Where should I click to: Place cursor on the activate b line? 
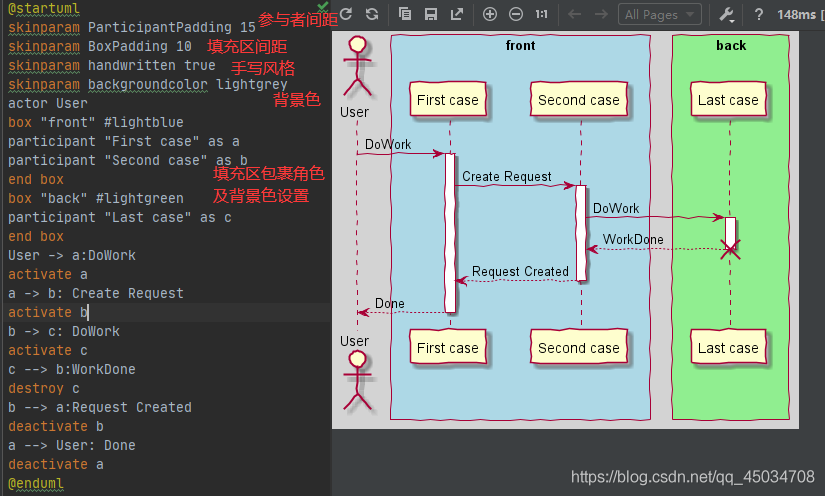pos(165,312)
